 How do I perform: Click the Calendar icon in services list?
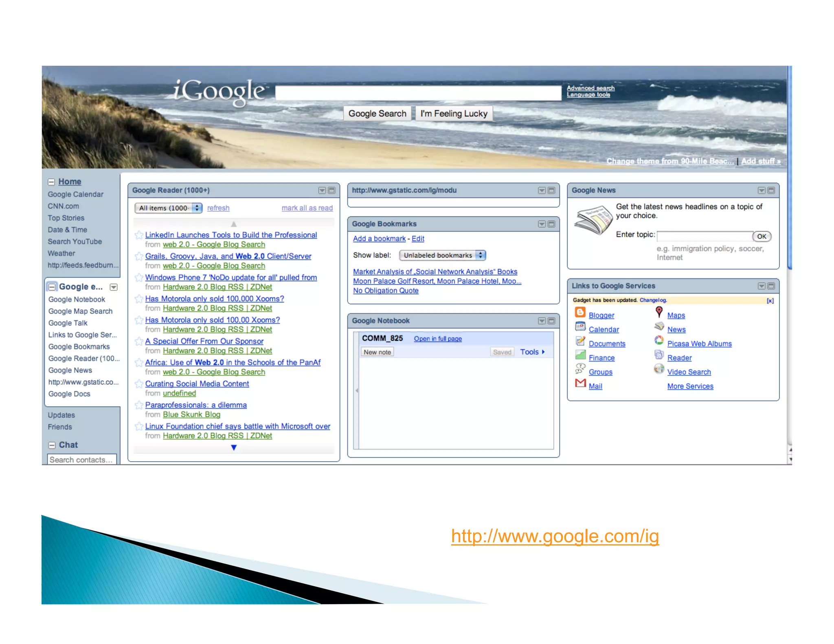coord(580,326)
